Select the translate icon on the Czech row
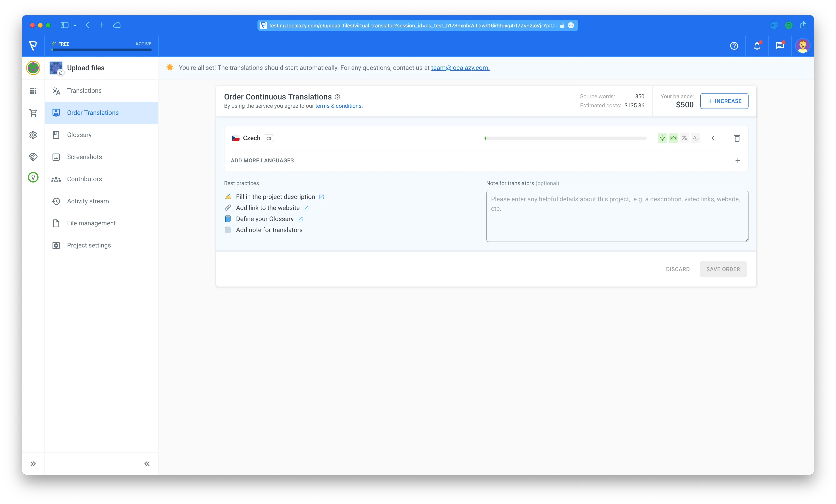The image size is (836, 504). (684, 138)
